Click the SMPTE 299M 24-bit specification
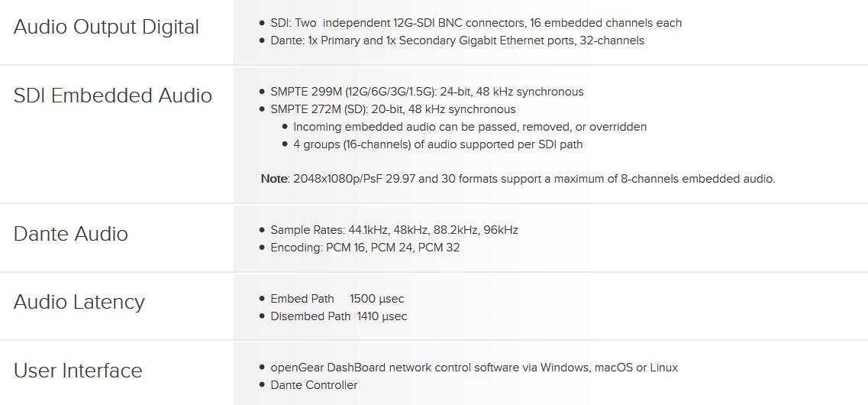868x405 pixels. pyautogui.click(x=427, y=92)
